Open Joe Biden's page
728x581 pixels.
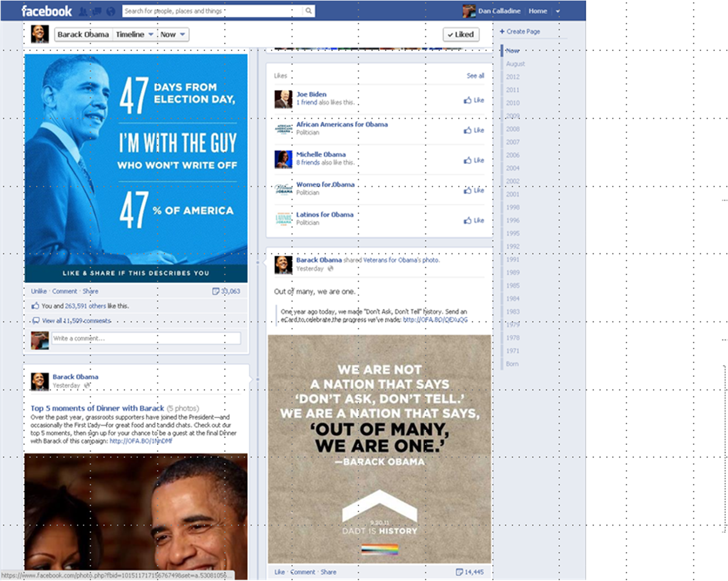(311, 94)
